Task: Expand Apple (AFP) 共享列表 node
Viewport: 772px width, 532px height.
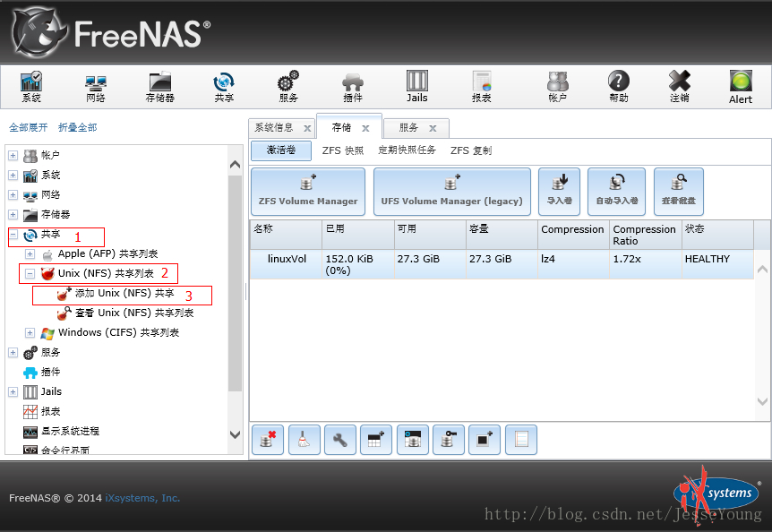Action: (30, 254)
